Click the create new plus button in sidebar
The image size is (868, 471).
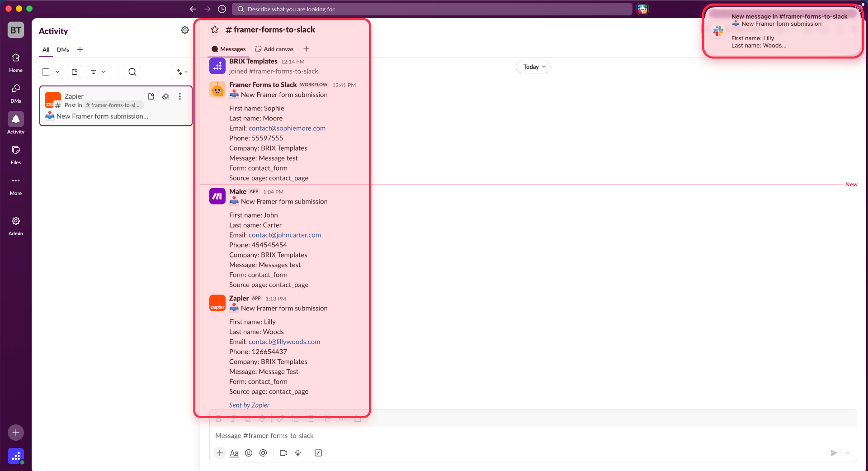pyautogui.click(x=16, y=433)
